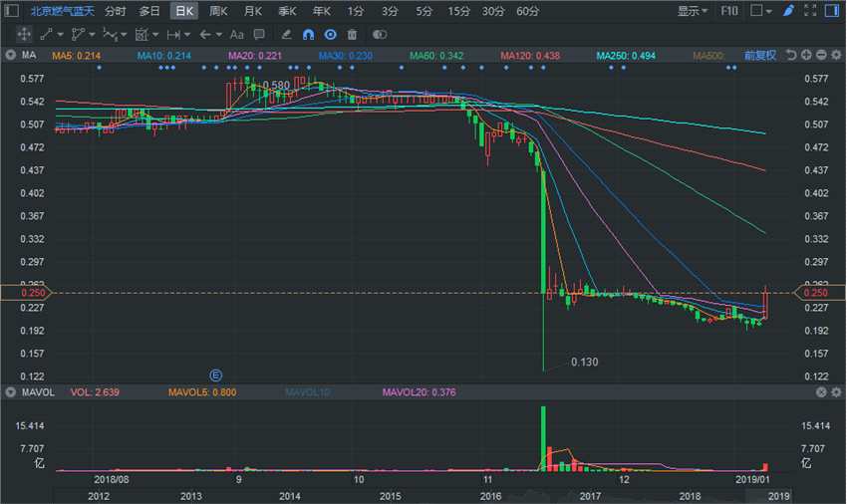This screenshot has height=504, width=847.
Task: Delete drawings with the trash icon
Action: pos(352,35)
